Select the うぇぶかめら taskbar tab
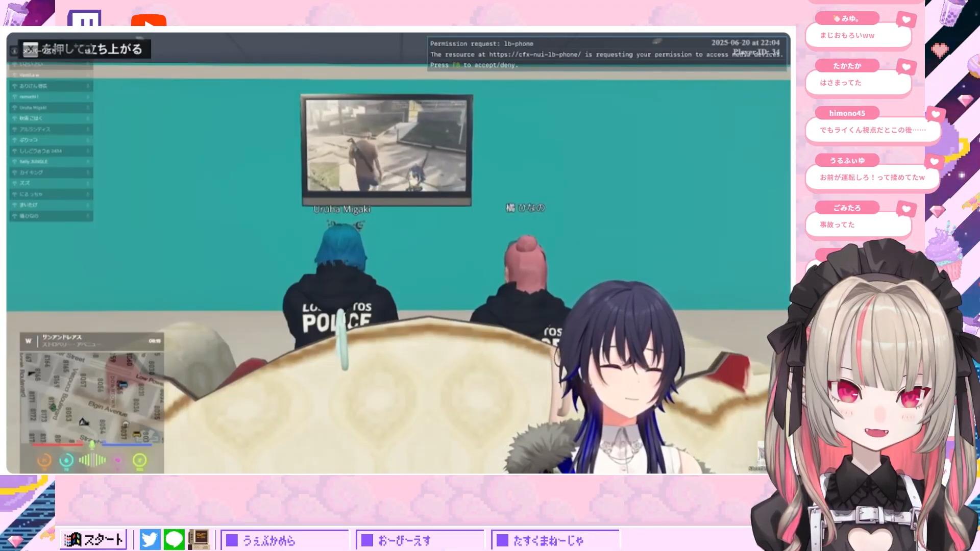Viewport: 980px width, 551px height. click(x=284, y=540)
